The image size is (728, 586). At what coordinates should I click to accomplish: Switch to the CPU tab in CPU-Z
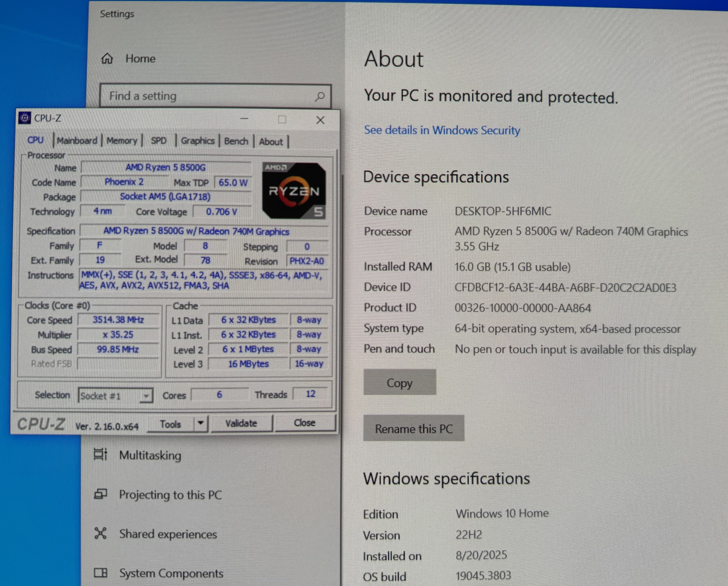point(36,140)
